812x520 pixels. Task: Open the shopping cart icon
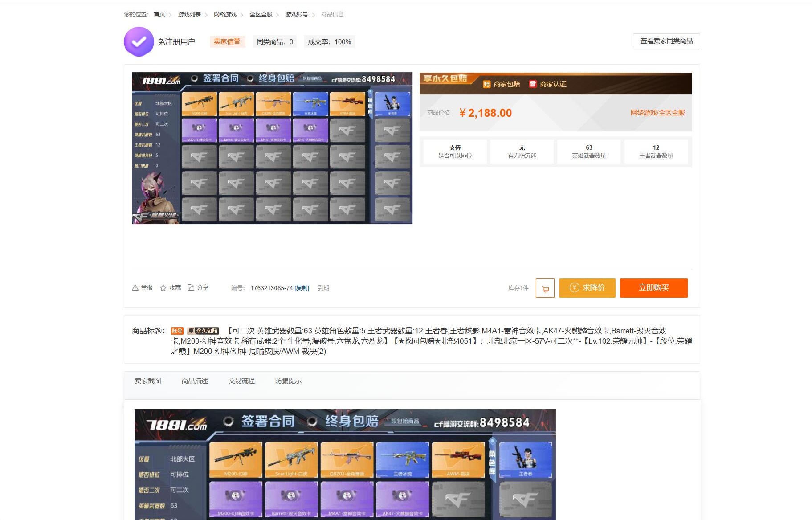pos(545,288)
